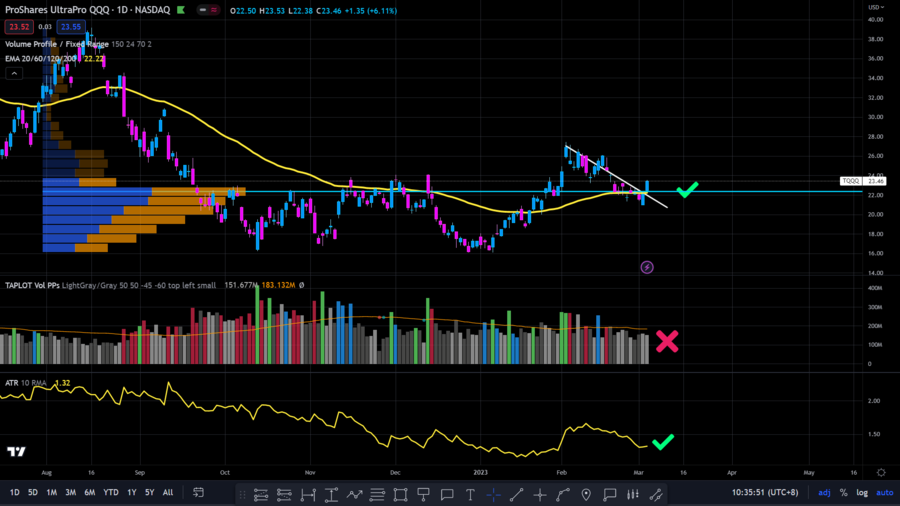Click the 2023 label on time axis
Viewport: 900px width, 506px height.
click(480, 473)
